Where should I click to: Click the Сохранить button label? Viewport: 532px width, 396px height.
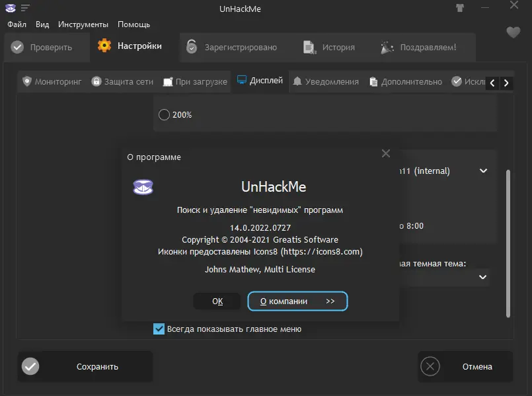point(97,366)
